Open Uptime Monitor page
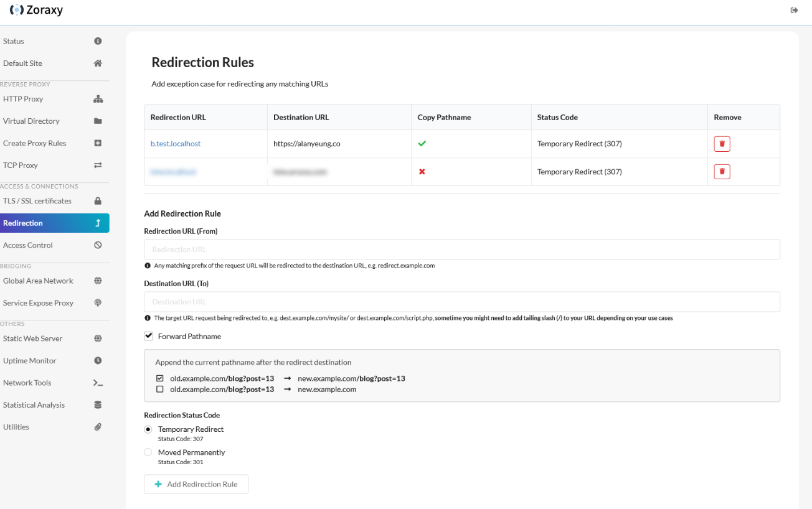 point(54,361)
